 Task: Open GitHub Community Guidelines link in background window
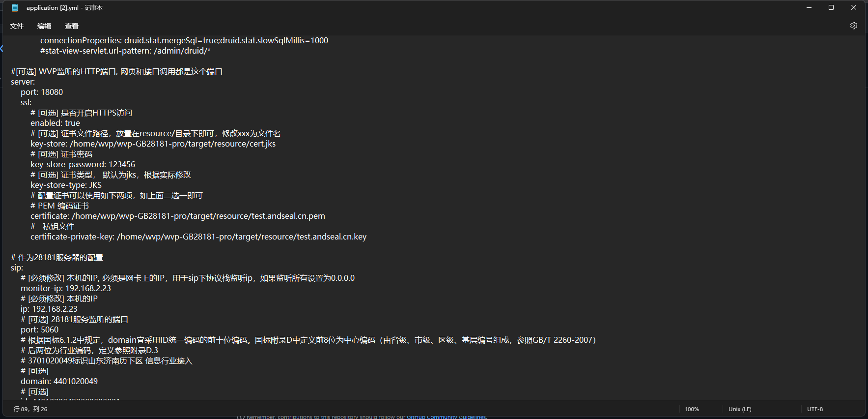[x=446, y=417]
